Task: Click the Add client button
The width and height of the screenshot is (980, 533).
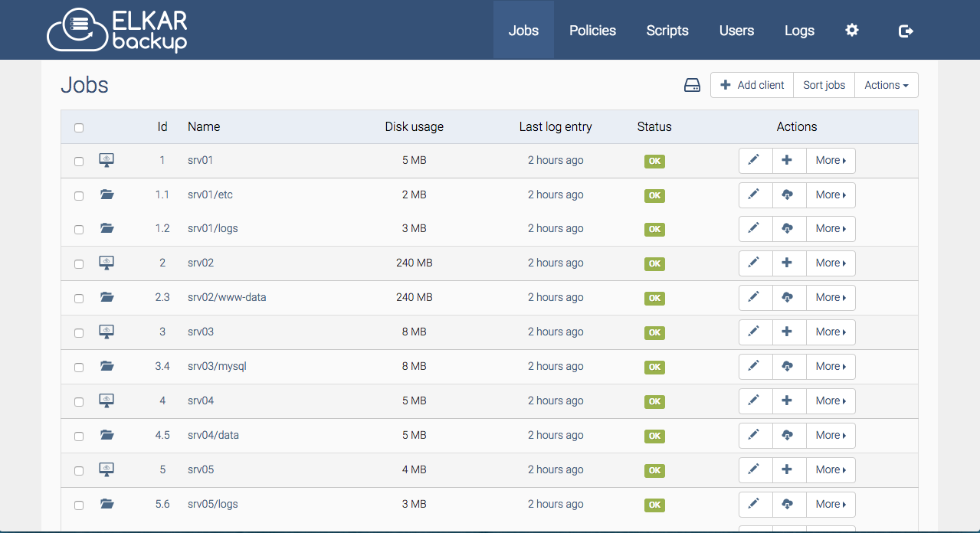Action: point(752,85)
